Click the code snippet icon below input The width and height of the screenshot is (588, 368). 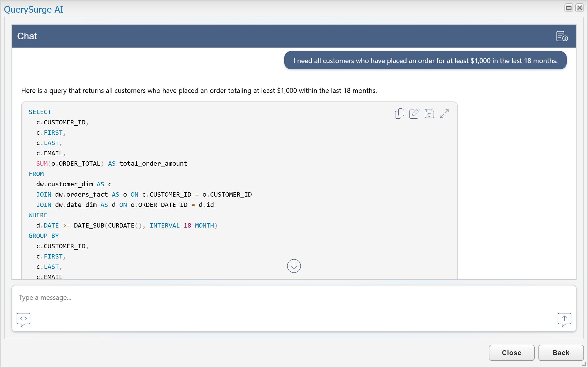[23, 319]
